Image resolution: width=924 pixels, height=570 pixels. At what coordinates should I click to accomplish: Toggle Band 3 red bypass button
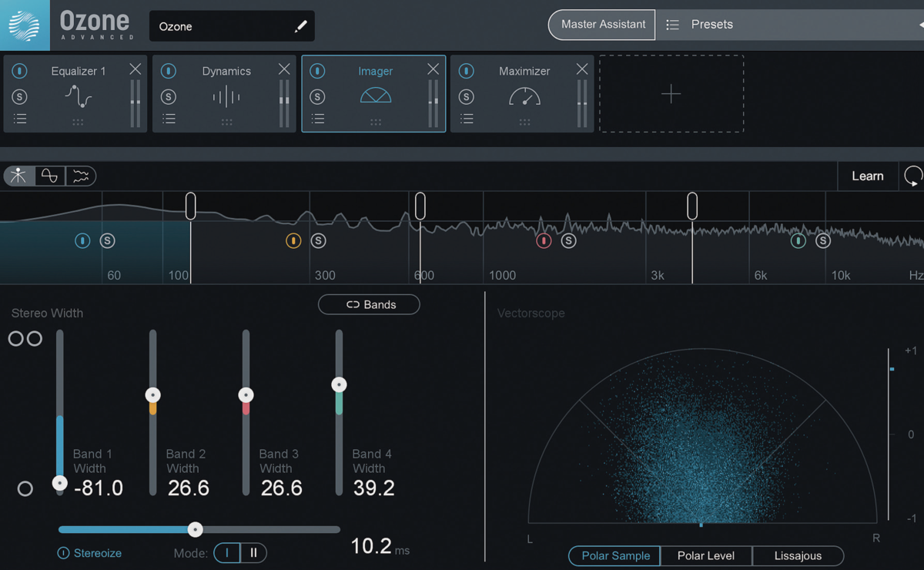(544, 241)
